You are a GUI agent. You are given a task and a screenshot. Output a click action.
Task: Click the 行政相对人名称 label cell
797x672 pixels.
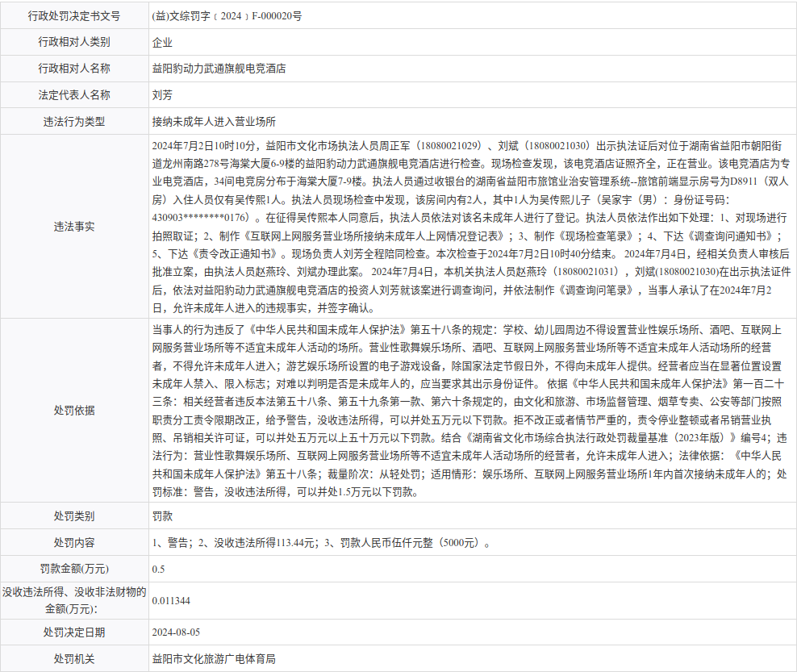[x=73, y=69]
